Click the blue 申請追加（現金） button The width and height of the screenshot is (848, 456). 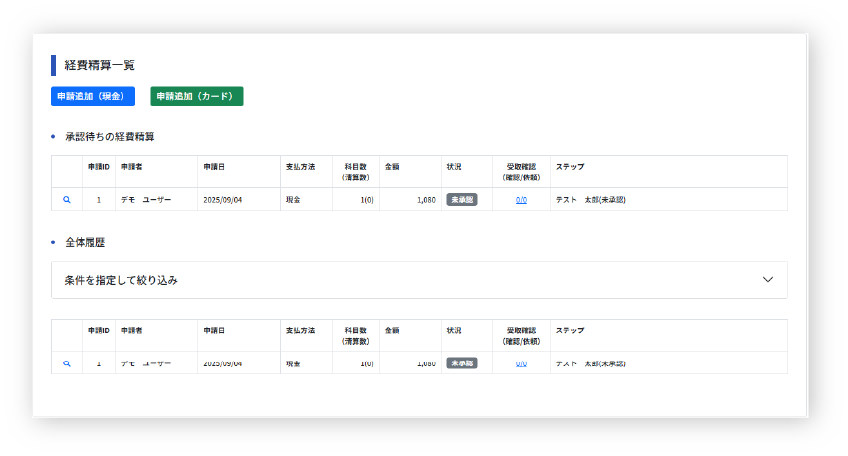pos(92,96)
